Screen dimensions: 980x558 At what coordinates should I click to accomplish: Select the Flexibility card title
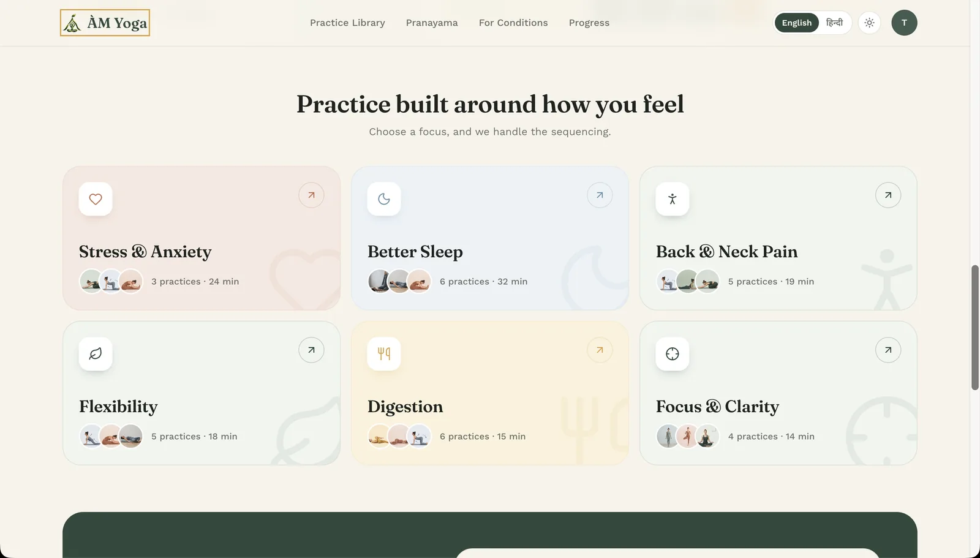click(x=118, y=407)
